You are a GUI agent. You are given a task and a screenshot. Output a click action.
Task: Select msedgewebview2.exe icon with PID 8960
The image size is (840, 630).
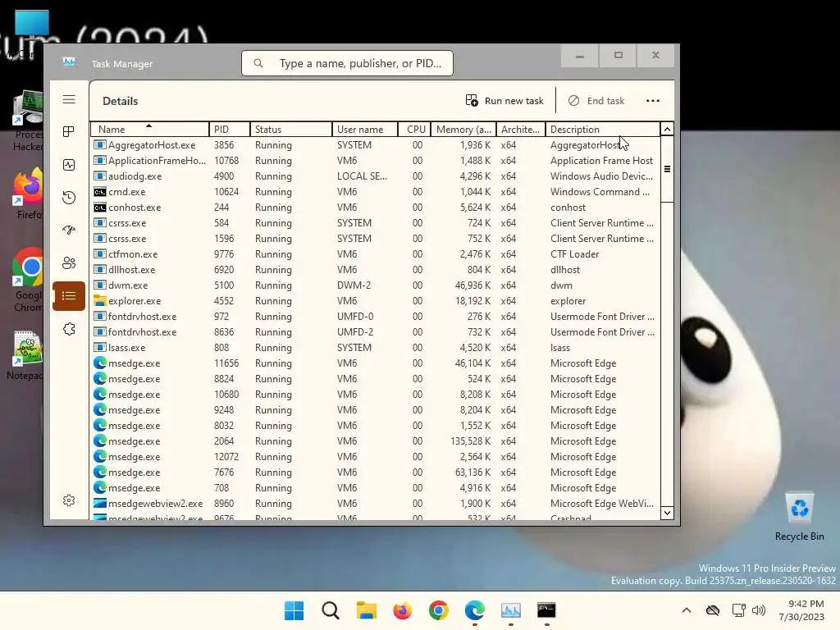point(99,504)
